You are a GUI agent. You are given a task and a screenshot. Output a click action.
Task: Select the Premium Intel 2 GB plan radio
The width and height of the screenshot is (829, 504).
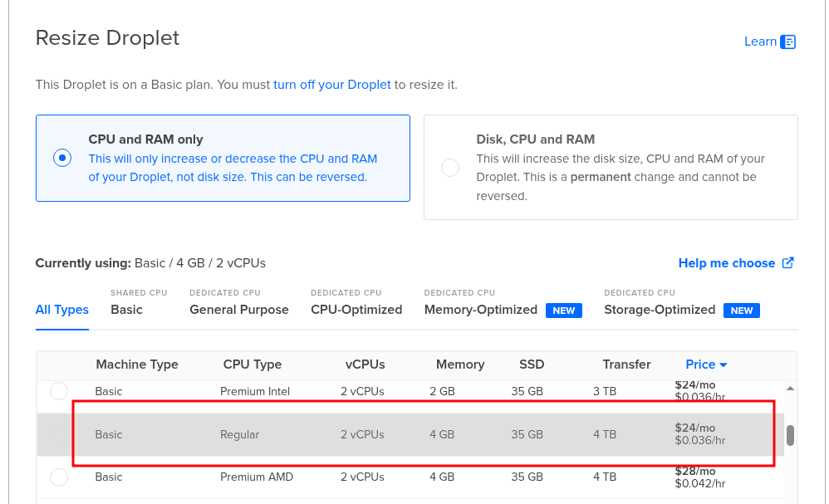(59, 391)
